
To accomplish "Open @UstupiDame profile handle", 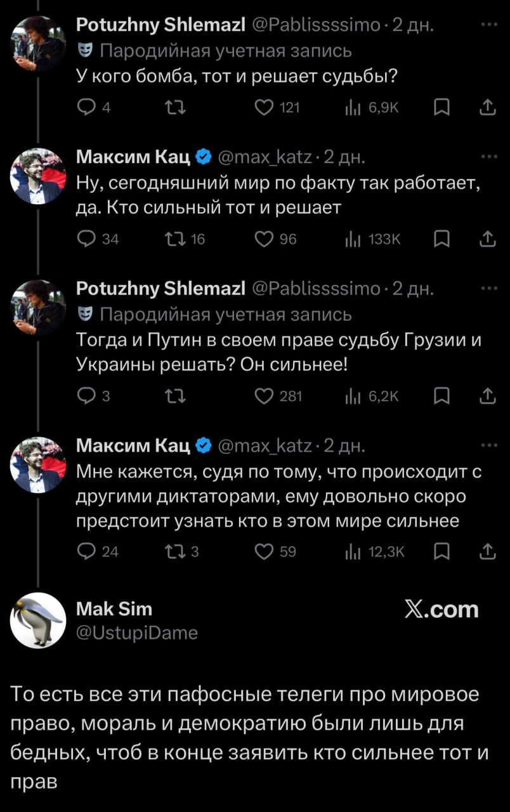I will (x=136, y=632).
